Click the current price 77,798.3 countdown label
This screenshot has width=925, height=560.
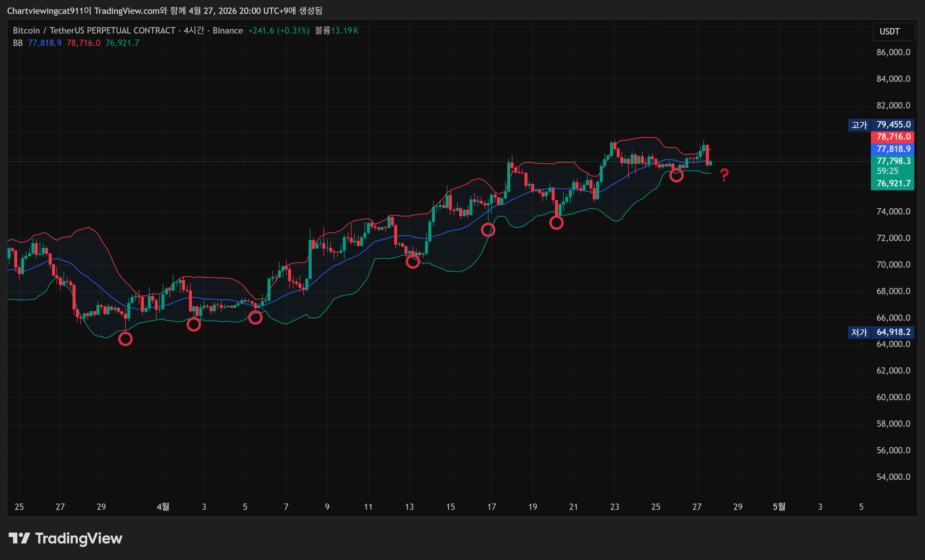click(893, 166)
